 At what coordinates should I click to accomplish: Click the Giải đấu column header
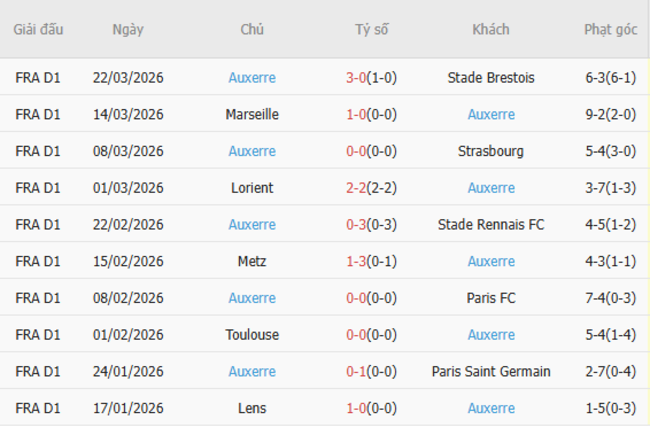click(x=38, y=30)
